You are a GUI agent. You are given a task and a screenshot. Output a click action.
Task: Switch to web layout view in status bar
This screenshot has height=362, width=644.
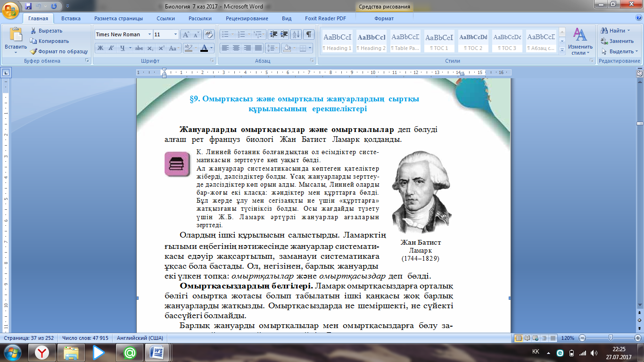536,338
